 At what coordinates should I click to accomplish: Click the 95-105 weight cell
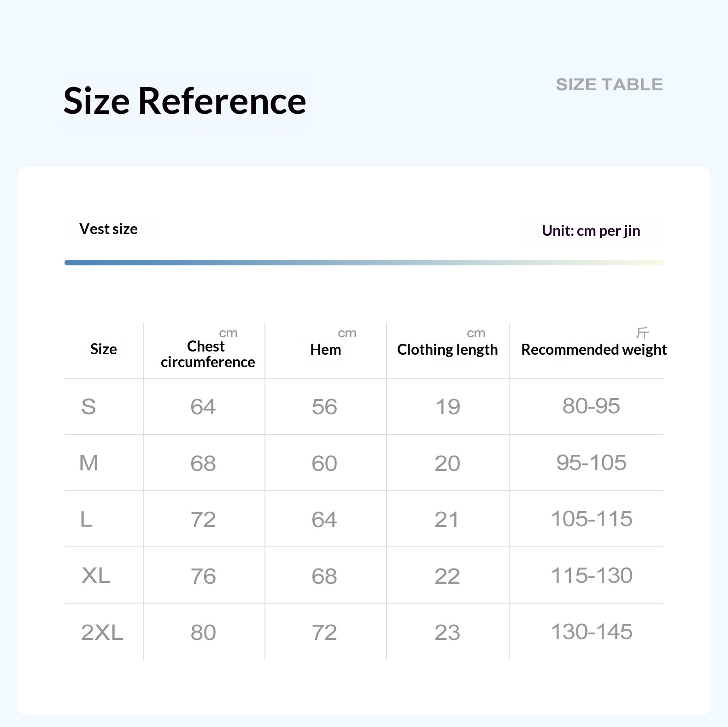click(x=591, y=463)
